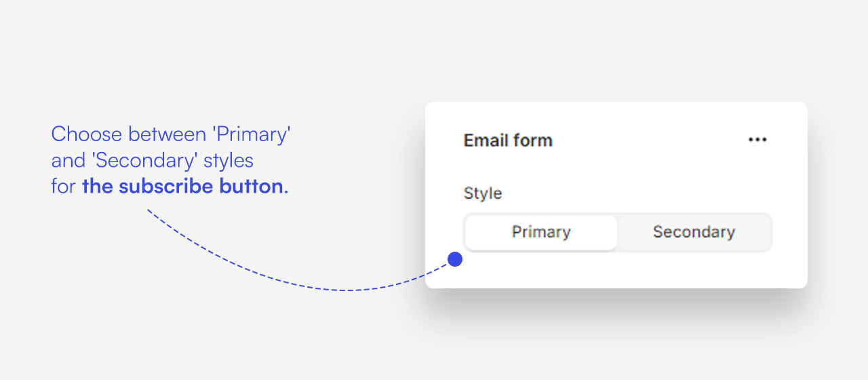Screen dimensions: 868x380
Task: Click the bold 'the subscribe button' text
Action: [x=182, y=186]
